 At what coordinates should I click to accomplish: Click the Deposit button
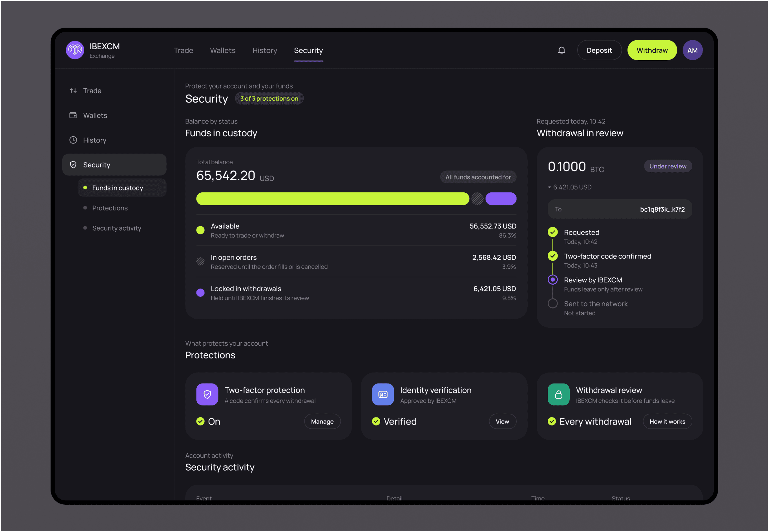tap(599, 50)
